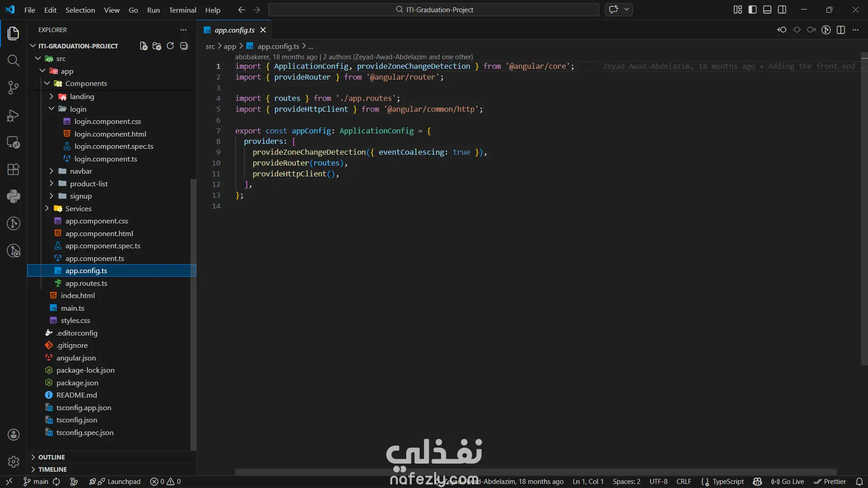
Task: Go forward in navigation history
Action: (256, 9)
